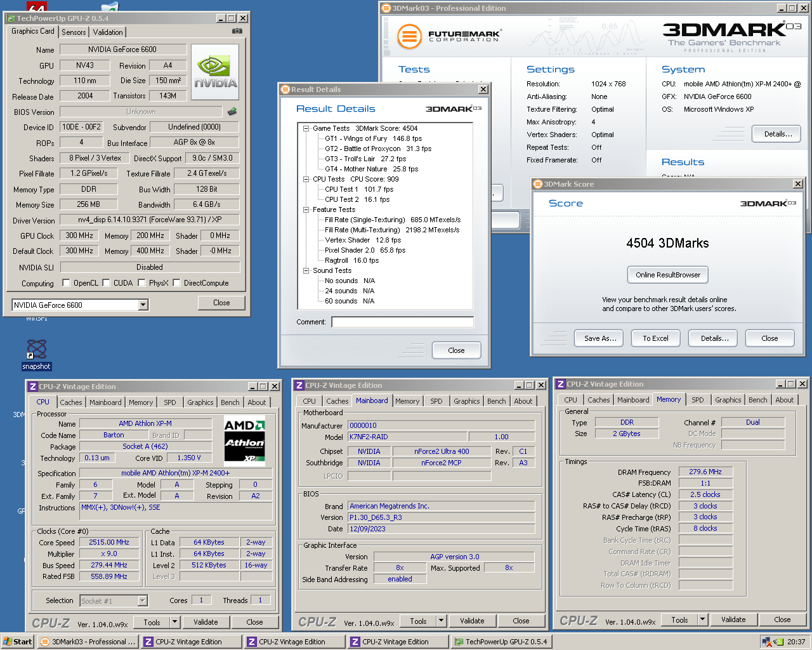Collapse the Feature Tests tree node

[306, 209]
